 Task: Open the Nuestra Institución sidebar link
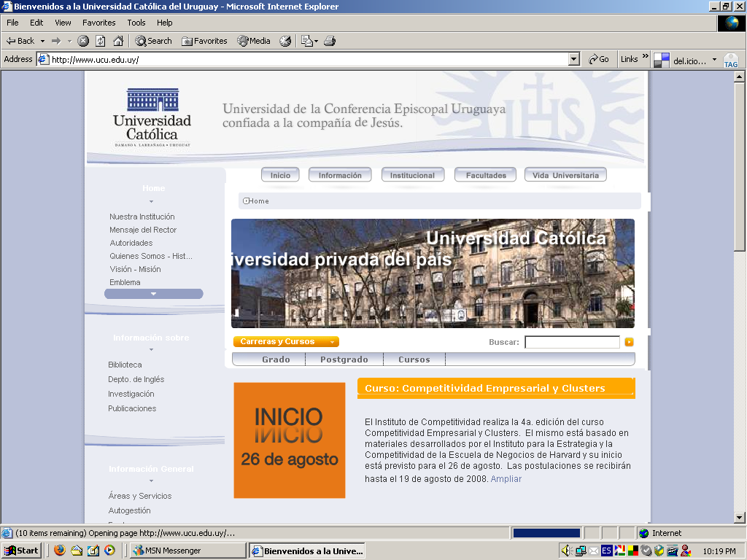coord(142,217)
